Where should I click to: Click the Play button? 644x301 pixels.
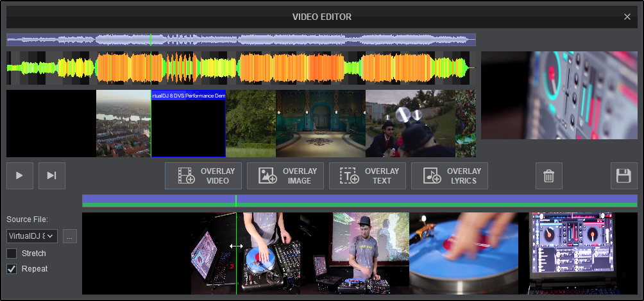pos(20,176)
